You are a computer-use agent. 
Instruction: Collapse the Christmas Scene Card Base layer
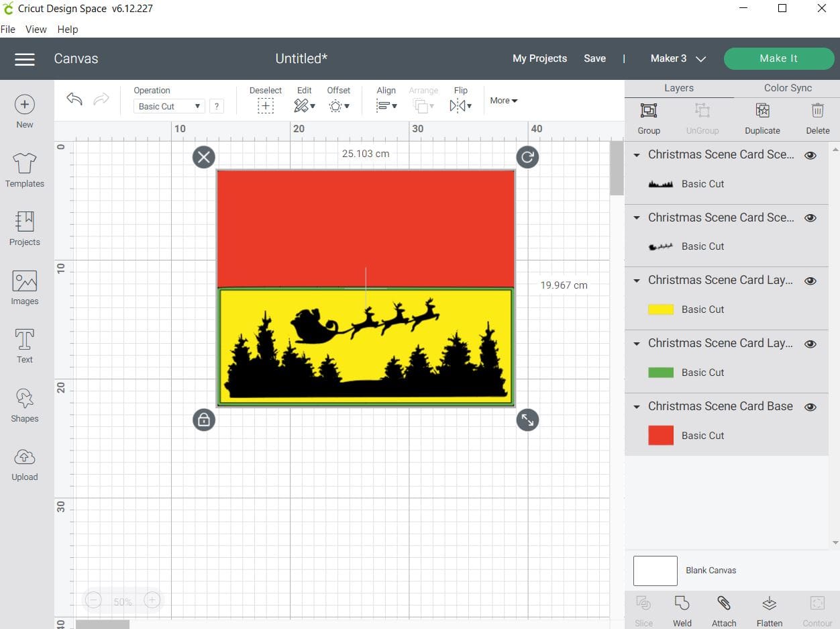pyautogui.click(x=637, y=407)
